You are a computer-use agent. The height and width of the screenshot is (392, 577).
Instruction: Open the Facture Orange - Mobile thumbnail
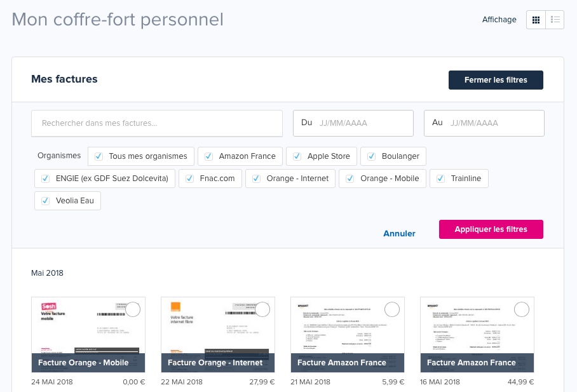click(88, 335)
